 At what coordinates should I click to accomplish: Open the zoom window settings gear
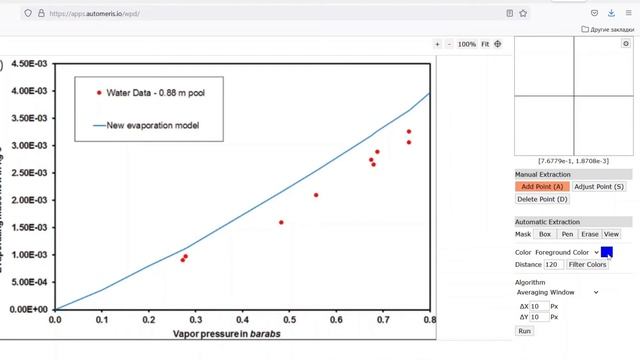[626, 44]
